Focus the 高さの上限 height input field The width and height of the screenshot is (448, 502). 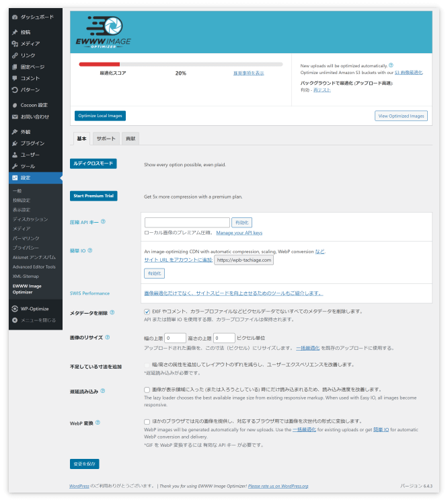[x=224, y=338]
